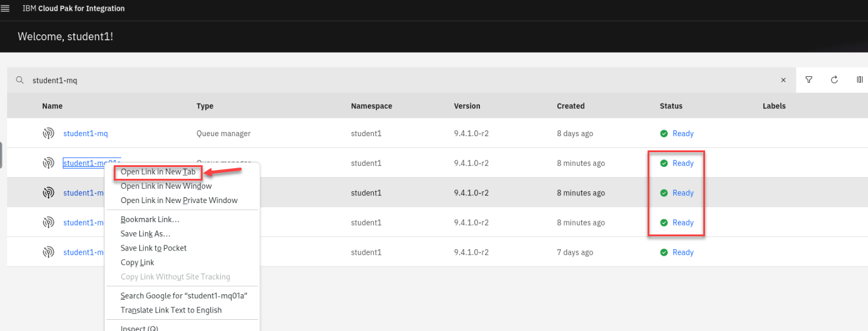
Task: Sort table by Name column header
Action: [x=52, y=106]
